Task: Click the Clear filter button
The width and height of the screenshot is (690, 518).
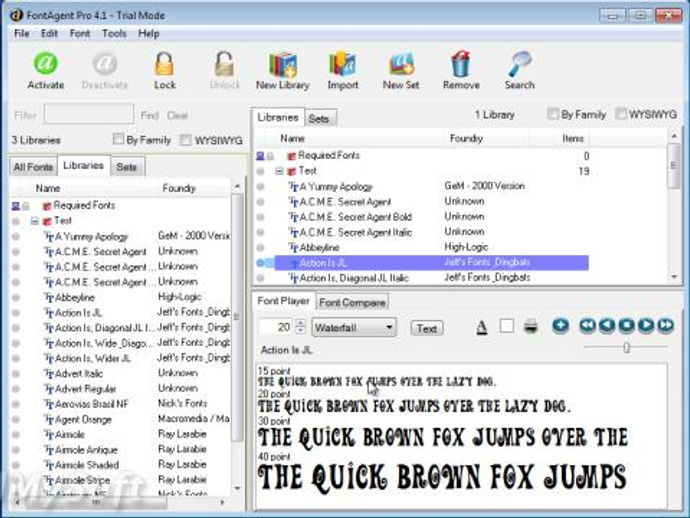Action: coord(177,115)
